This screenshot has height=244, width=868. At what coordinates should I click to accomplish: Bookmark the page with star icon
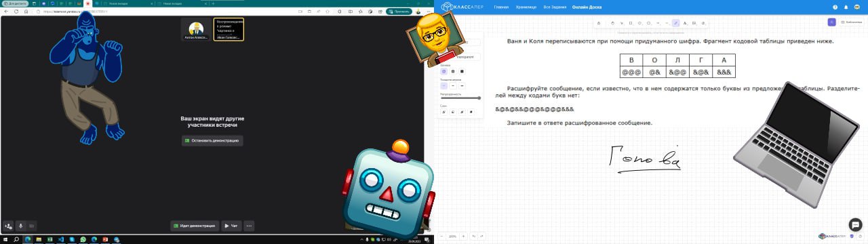pyautogui.click(x=327, y=12)
